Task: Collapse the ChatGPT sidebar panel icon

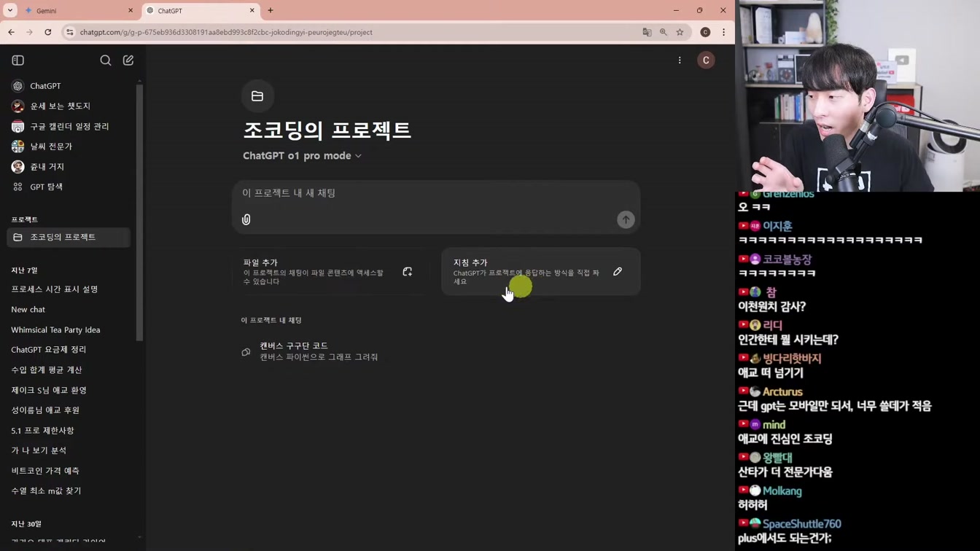Action: point(18,60)
